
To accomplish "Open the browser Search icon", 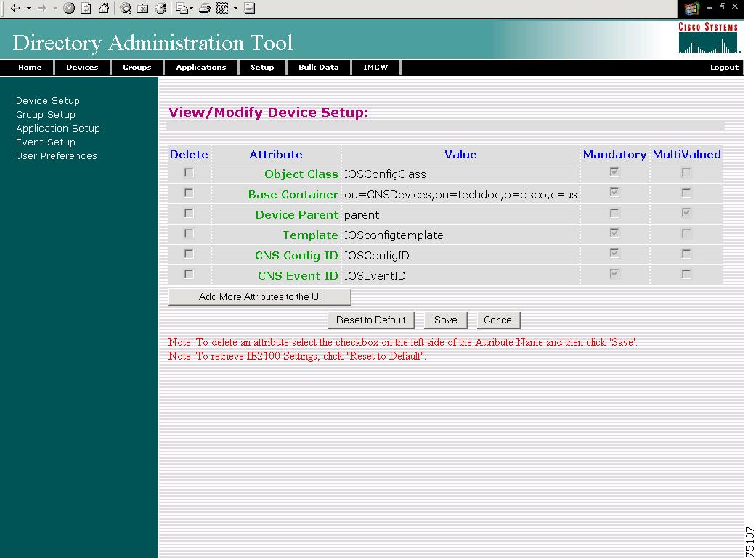I will click(x=126, y=8).
